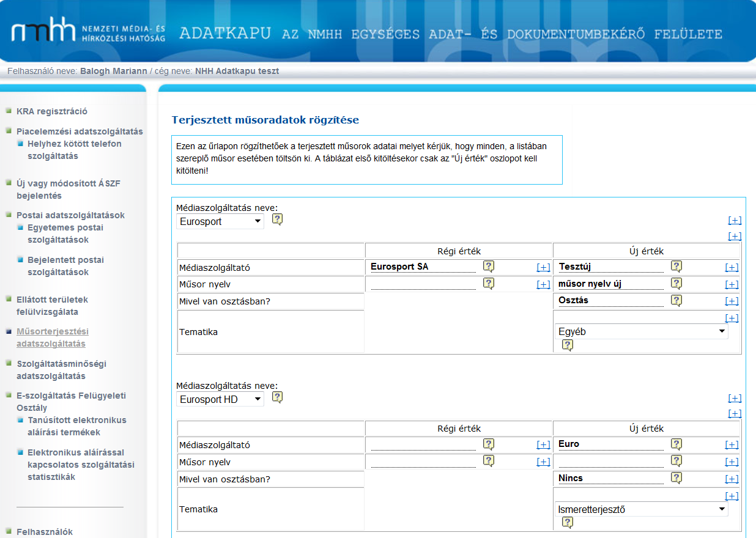Open help icon beside Eurosport media service dropdown
This screenshot has height=538, width=756.
tap(278, 219)
